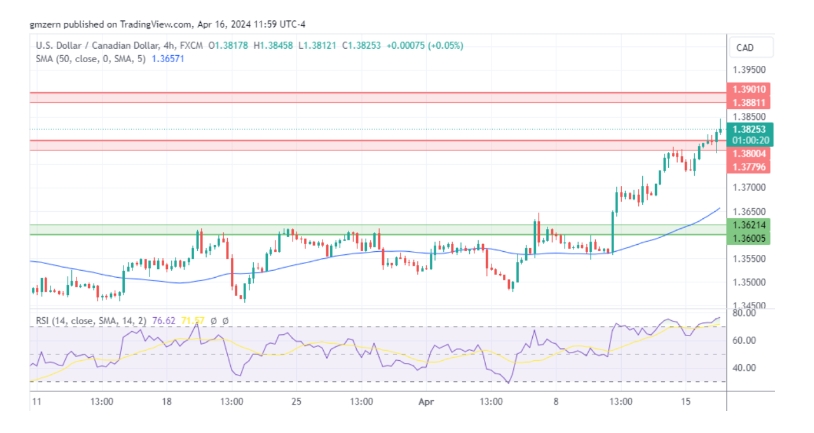Click the SMA value 1.36571
The width and height of the screenshot is (814, 433).
pyautogui.click(x=168, y=59)
